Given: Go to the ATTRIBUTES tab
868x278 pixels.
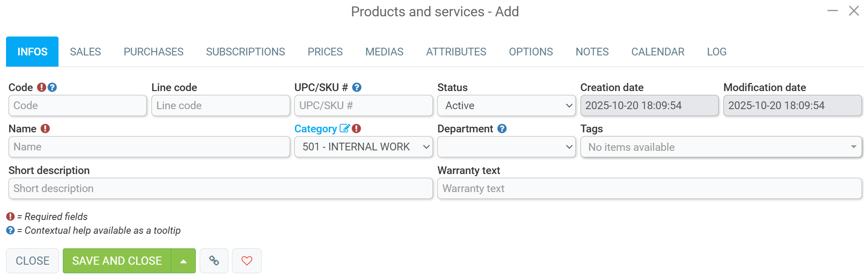Looking at the screenshot, I should point(456,52).
